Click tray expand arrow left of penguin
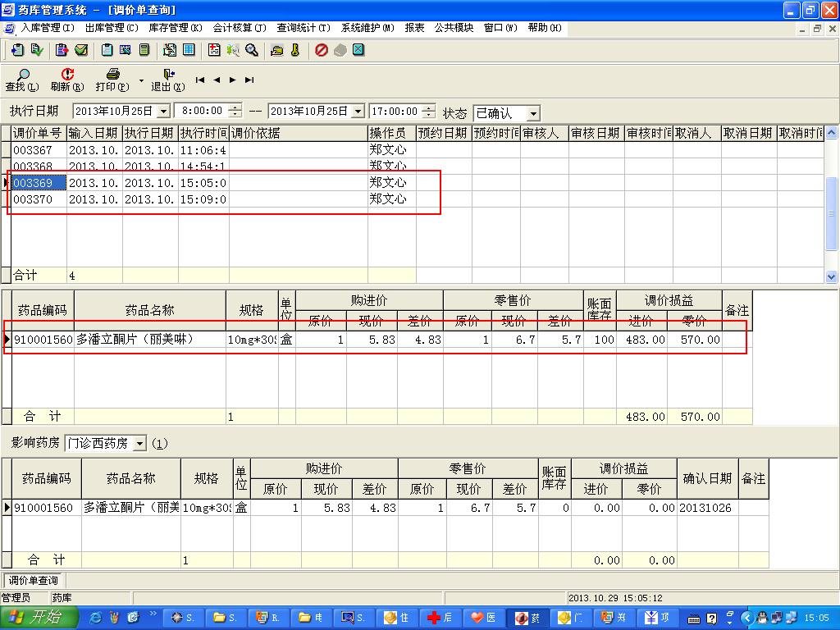The height and width of the screenshot is (630, 840). tap(746, 619)
